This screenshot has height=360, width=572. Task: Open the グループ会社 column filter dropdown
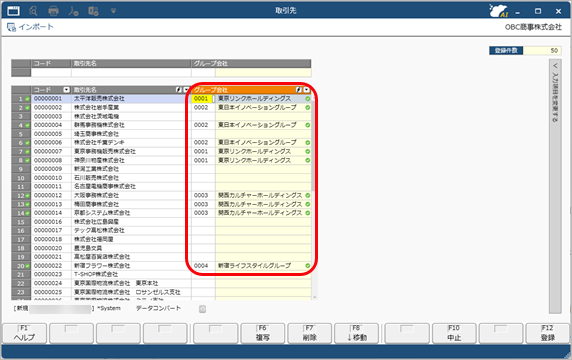(x=306, y=90)
